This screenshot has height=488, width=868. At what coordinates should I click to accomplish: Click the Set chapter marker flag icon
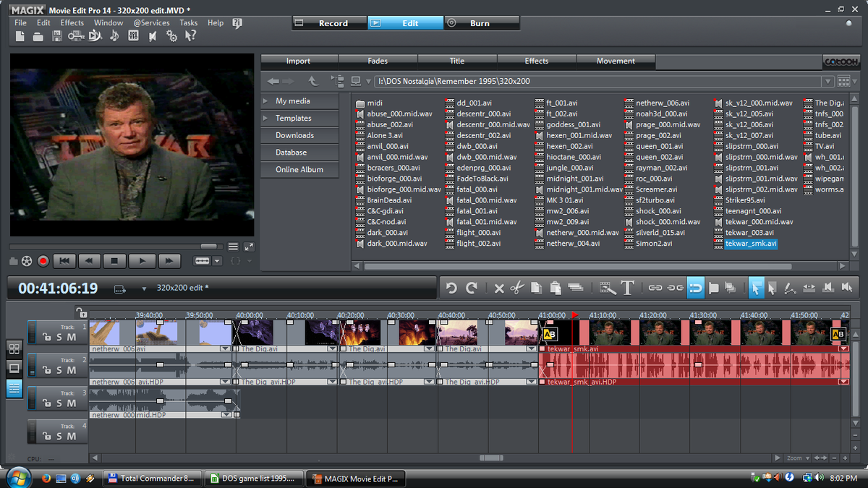(x=714, y=288)
